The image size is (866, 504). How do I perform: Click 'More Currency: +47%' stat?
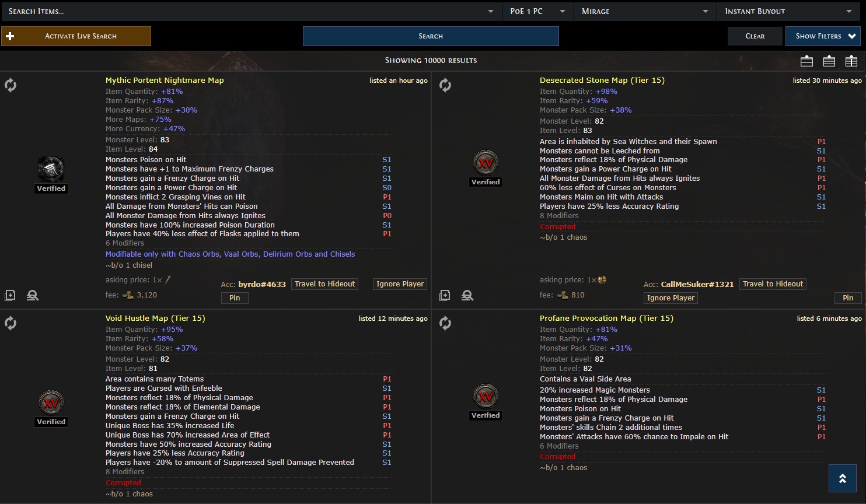coord(145,129)
